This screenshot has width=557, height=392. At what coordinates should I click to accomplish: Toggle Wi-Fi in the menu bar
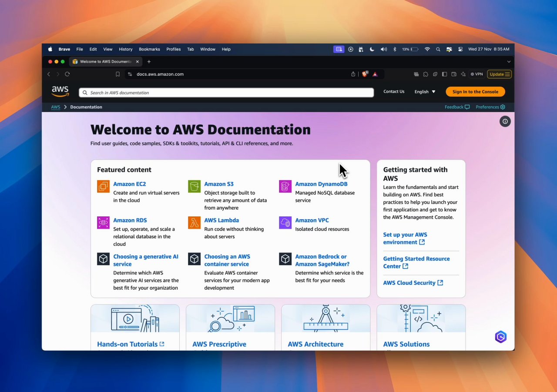427,49
